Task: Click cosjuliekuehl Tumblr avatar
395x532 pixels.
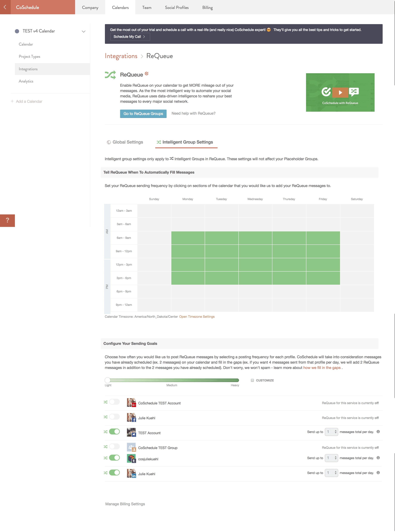Action: point(131,458)
